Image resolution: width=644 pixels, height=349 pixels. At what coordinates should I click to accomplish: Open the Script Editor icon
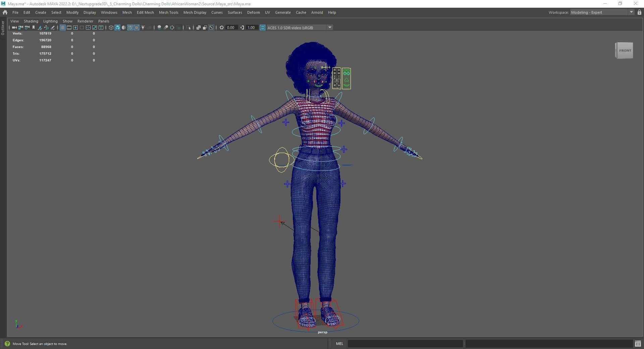638,344
